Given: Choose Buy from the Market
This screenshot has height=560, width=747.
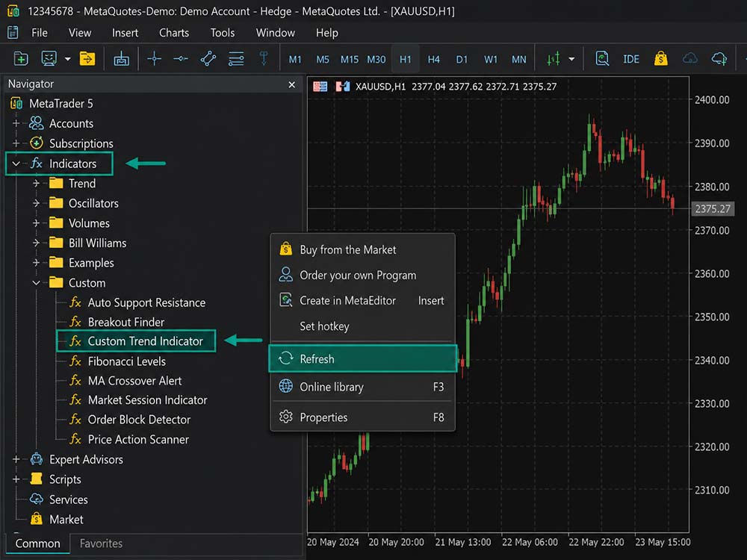Looking at the screenshot, I should pyautogui.click(x=362, y=249).
